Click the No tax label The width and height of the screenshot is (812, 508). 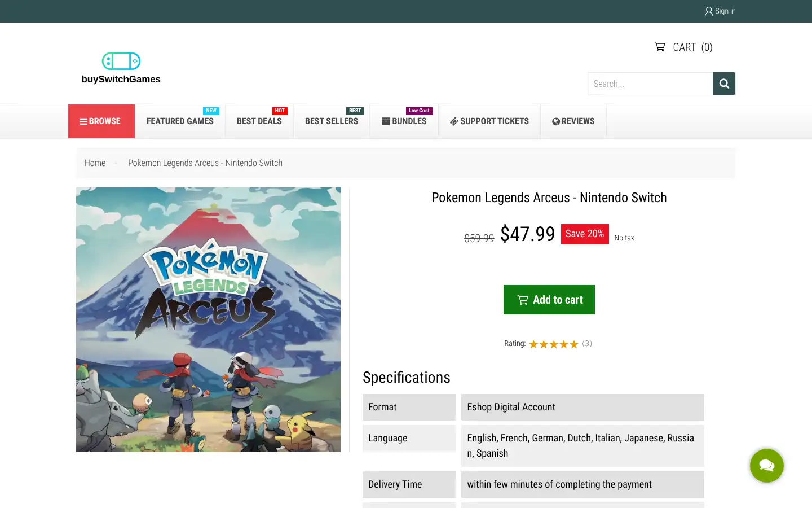point(624,238)
